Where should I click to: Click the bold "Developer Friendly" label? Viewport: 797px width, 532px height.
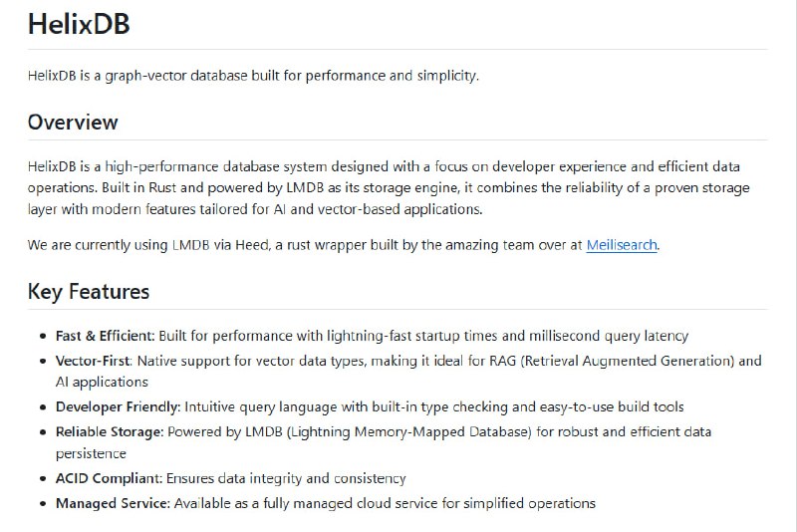(118, 406)
